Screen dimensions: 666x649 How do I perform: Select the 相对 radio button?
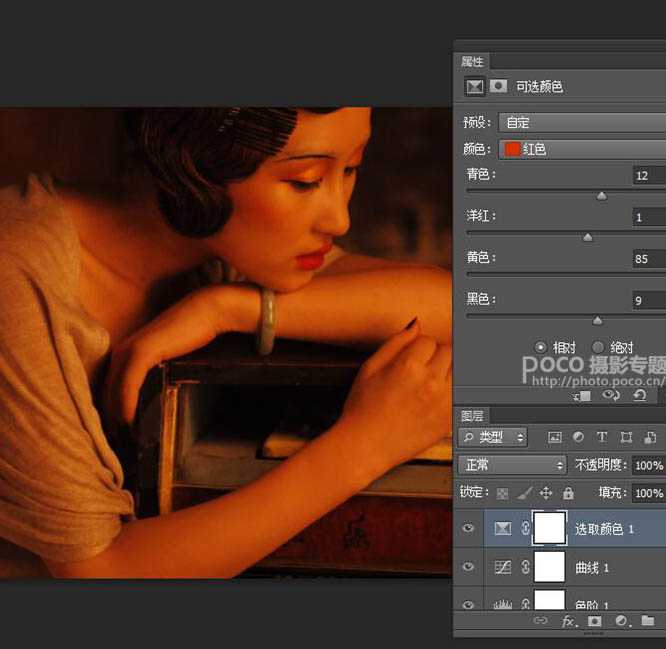541,347
